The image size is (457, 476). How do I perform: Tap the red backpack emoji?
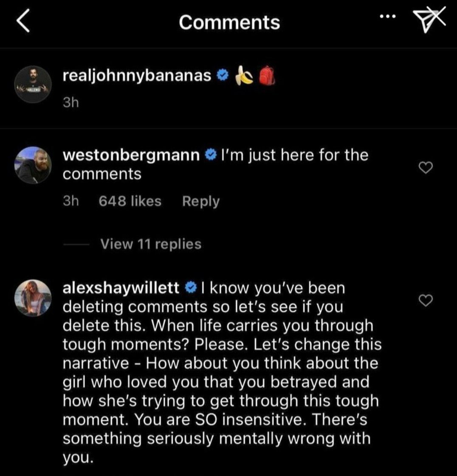pos(268,76)
